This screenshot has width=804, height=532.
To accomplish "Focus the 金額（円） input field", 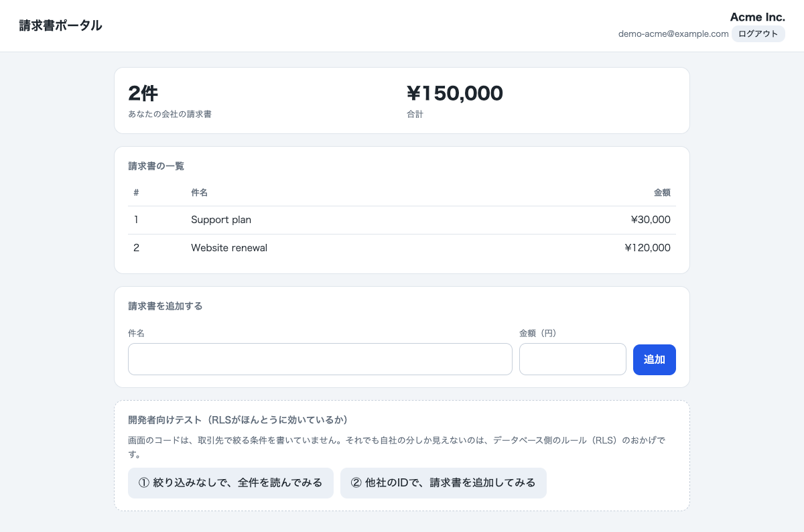I will pyautogui.click(x=573, y=359).
